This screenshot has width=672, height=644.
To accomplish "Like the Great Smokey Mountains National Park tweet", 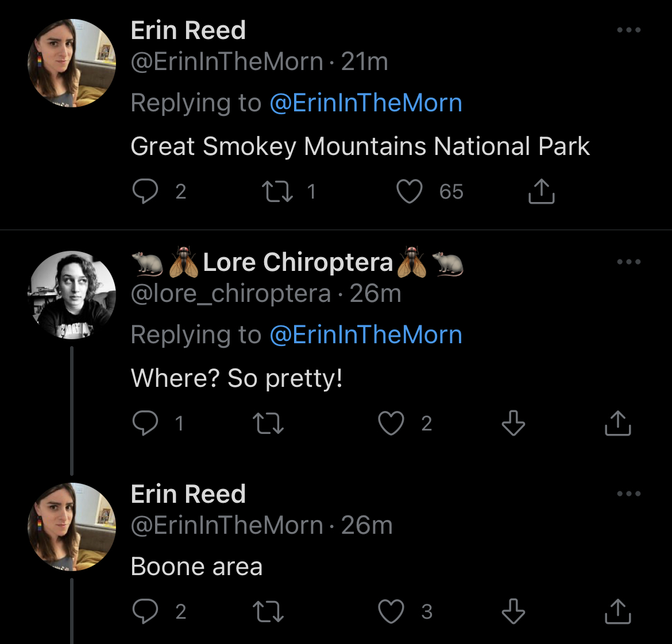I will point(410,192).
